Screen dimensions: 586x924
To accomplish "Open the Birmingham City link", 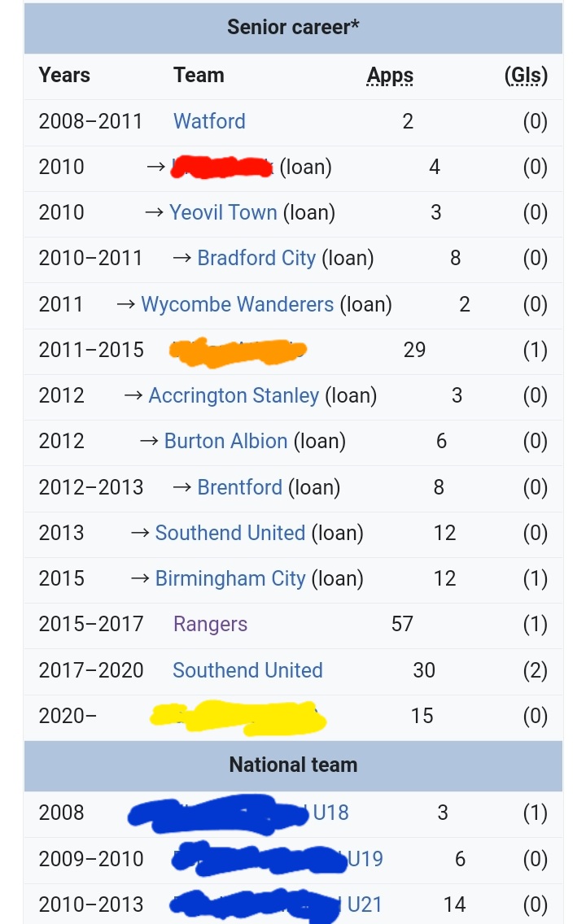I will coord(230,578).
